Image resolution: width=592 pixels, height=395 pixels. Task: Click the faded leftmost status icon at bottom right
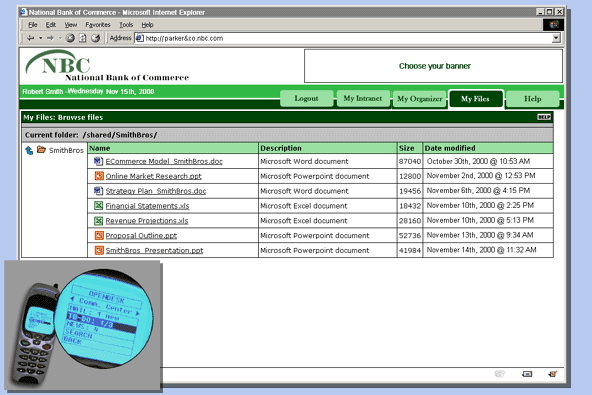[x=500, y=374]
